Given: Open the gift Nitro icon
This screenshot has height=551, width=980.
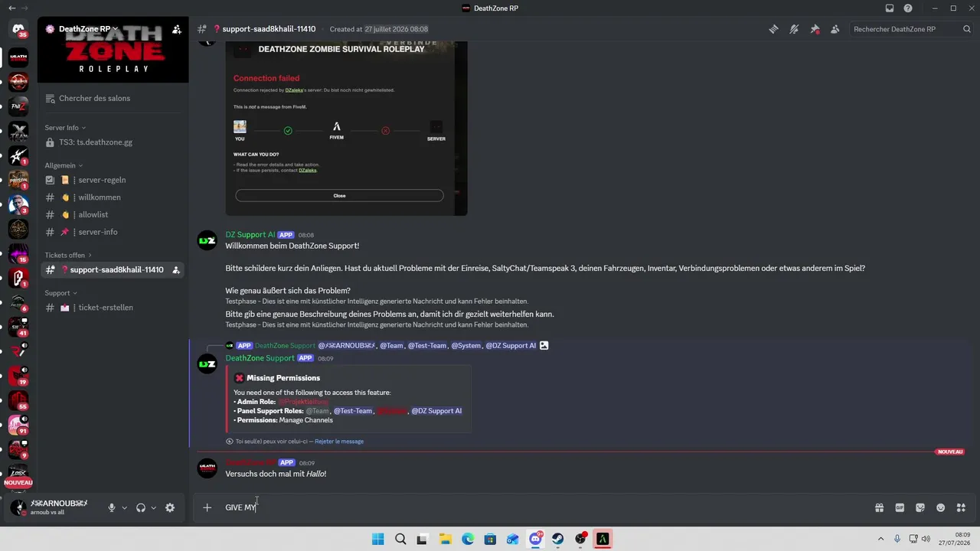Looking at the screenshot, I should click(x=879, y=507).
